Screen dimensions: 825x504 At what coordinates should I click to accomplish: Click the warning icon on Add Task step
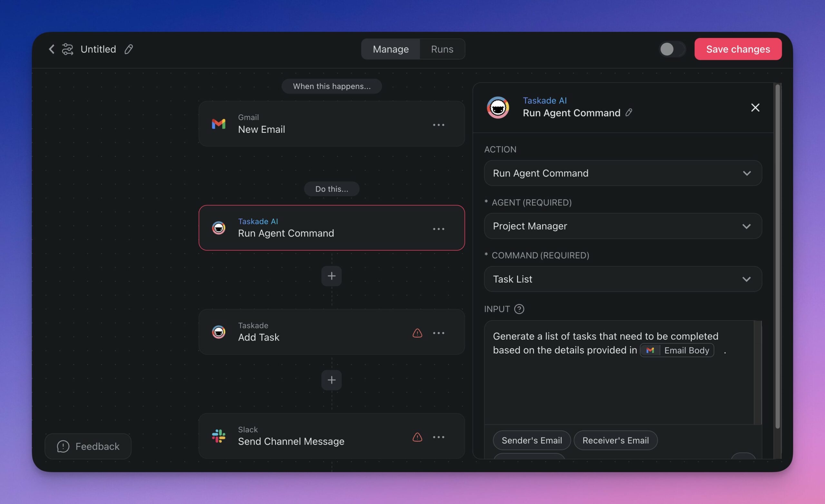pos(417,333)
